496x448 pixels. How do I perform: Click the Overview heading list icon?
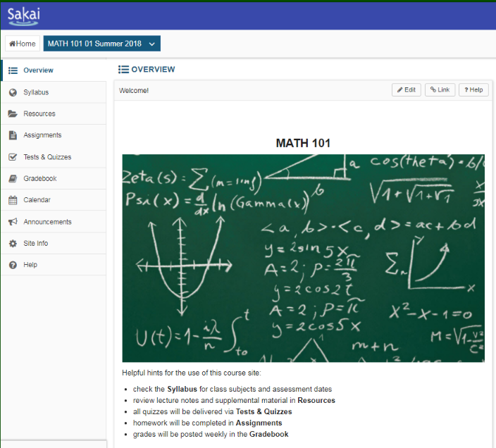(x=123, y=69)
